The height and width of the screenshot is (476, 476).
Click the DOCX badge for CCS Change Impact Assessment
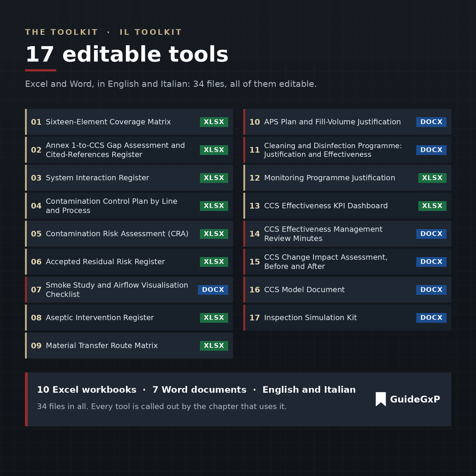(431, 262)
